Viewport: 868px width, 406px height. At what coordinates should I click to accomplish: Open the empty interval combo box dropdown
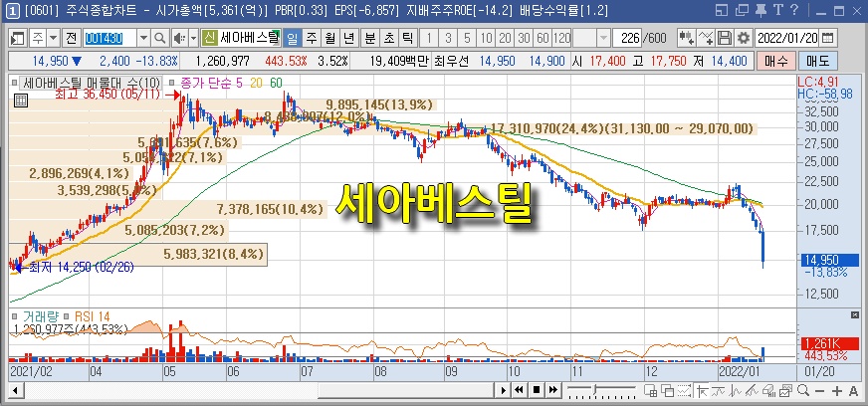[603, 38]
